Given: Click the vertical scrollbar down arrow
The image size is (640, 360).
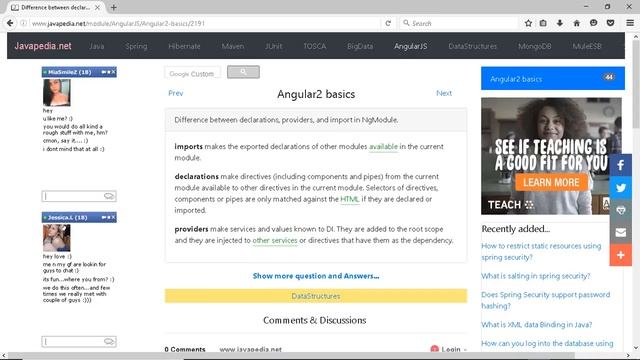Looking at the screenshot, I should pyautogui.click(x=636, y=348).
